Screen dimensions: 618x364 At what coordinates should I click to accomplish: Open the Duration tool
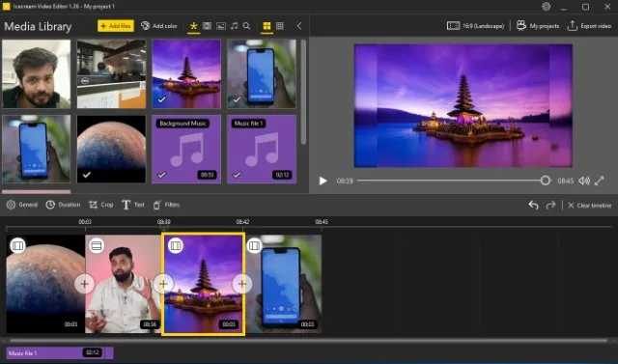tap(63, 205)
